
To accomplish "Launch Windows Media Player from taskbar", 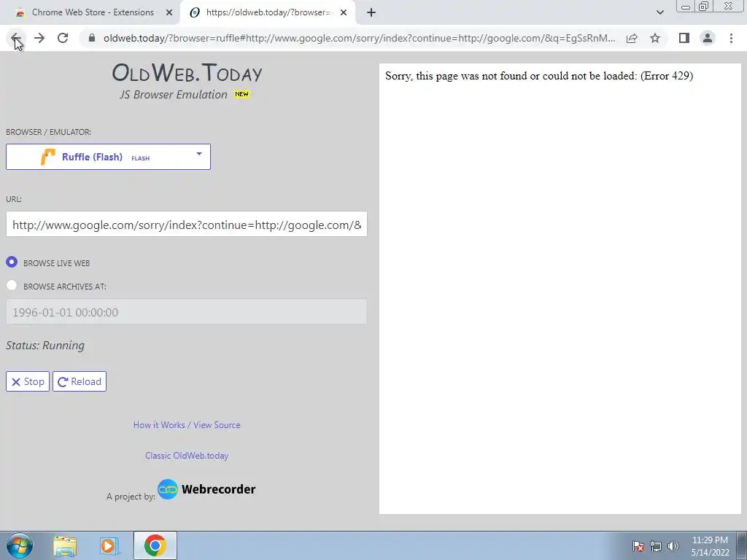I will [x=109, y=546].
